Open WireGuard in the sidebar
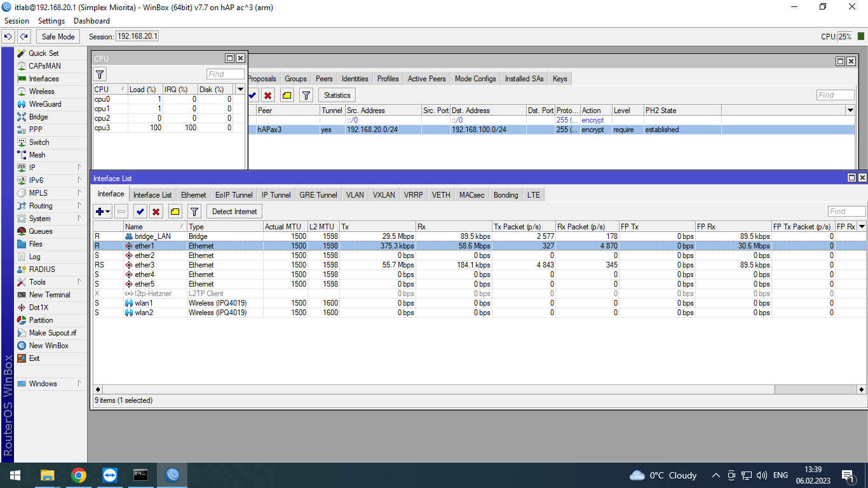868x488 pixels. 44,104
